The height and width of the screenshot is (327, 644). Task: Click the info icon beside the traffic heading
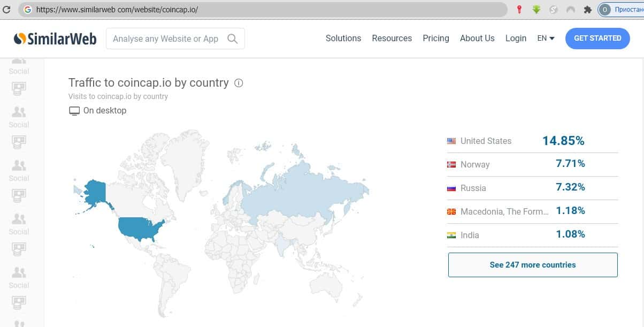click(239, 83)
